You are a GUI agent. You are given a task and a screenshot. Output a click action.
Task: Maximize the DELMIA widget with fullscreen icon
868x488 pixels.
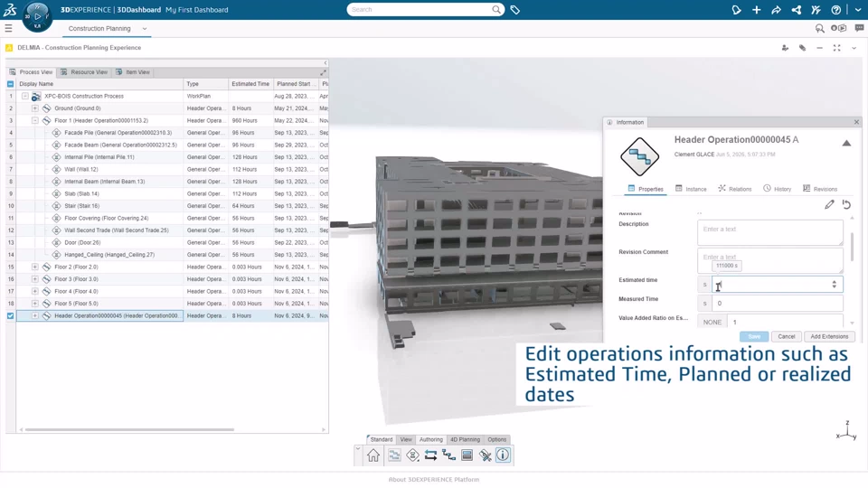(837, 48)
